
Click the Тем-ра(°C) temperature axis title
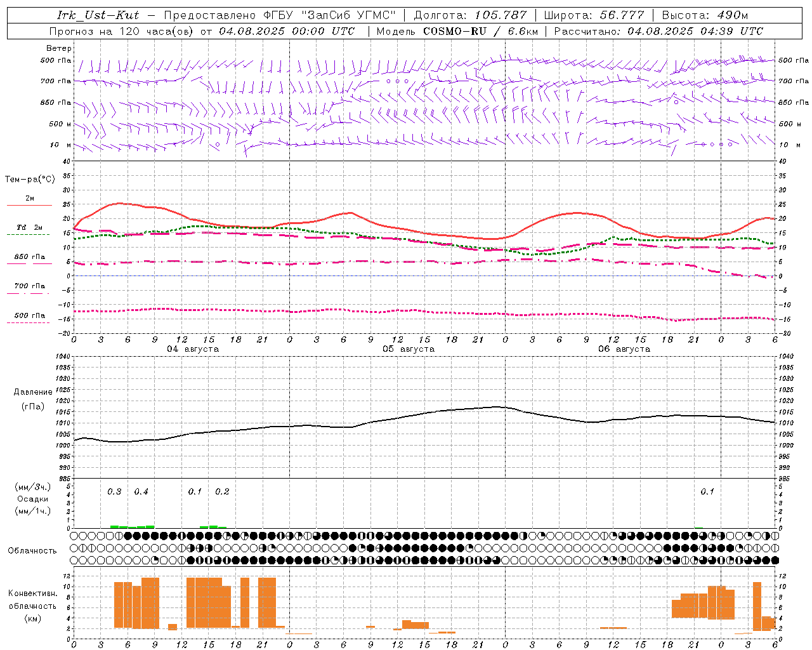[30, 180]
